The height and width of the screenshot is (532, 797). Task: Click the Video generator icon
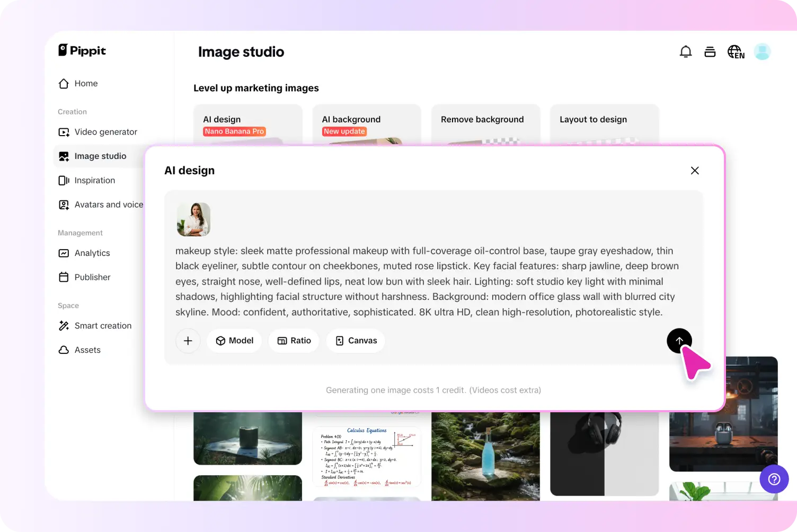(64, 132)
